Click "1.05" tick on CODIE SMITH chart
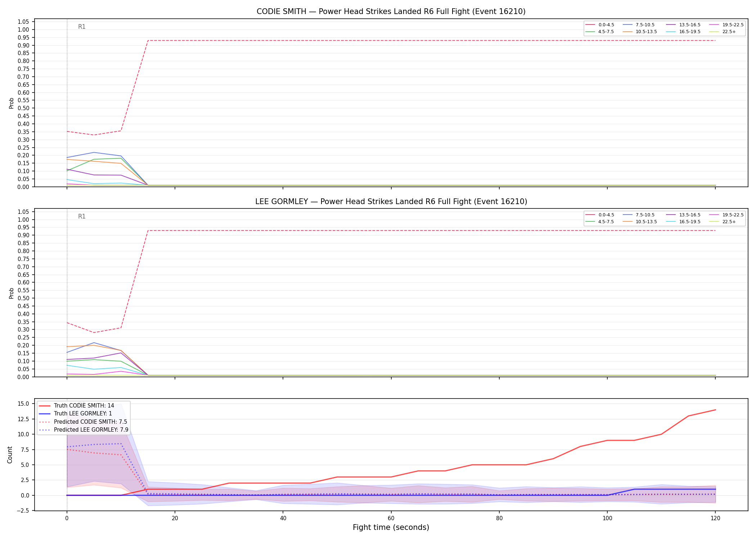The height and width of the screenshot is (540, 756). (23, 22)
